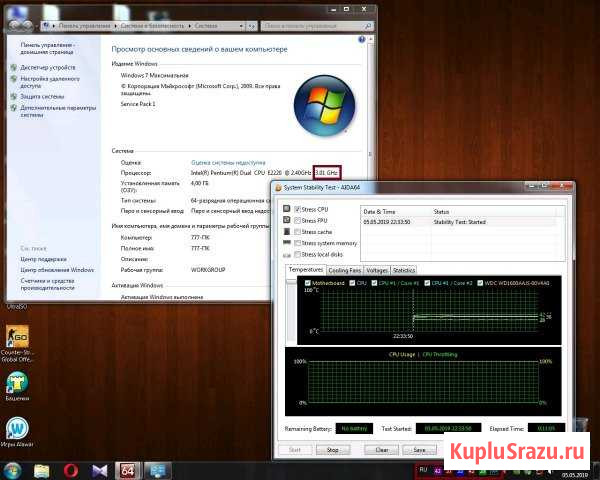Enable the Stress cache checkbox
The width and height of the screenshot is (600, 480).
(297, 232)
